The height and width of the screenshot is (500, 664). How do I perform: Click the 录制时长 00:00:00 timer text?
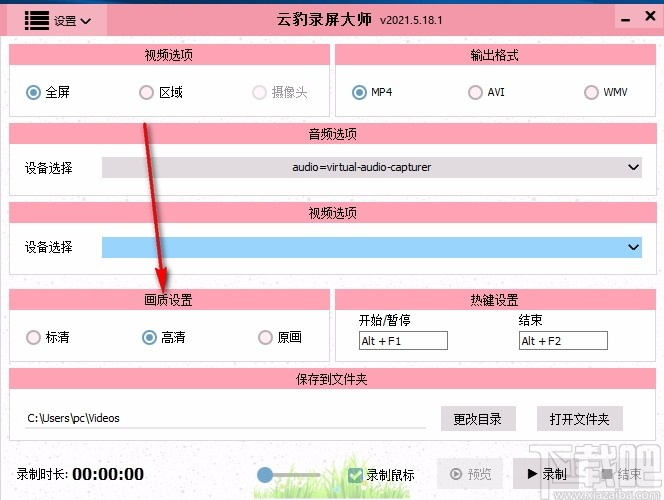pyautogui.click(x=80, y=474)
